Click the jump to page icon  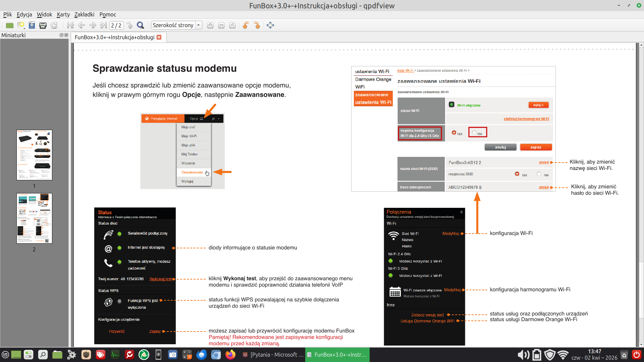[x=129, y=25]
